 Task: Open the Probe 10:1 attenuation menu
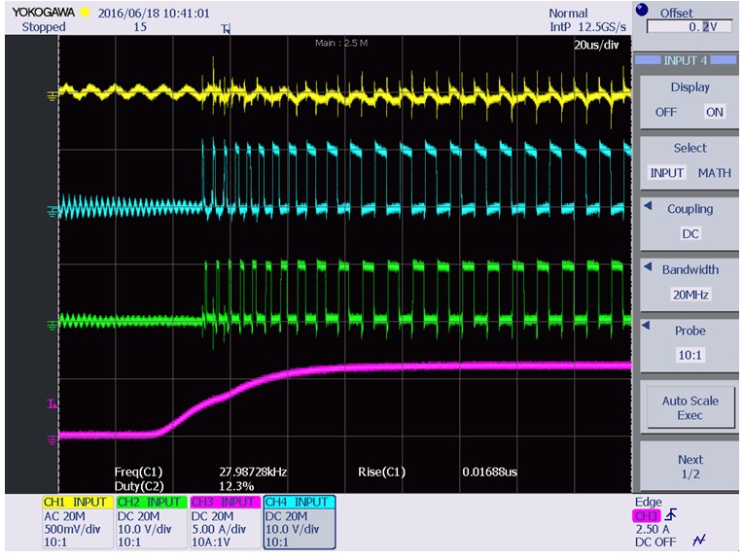[690, 356]
